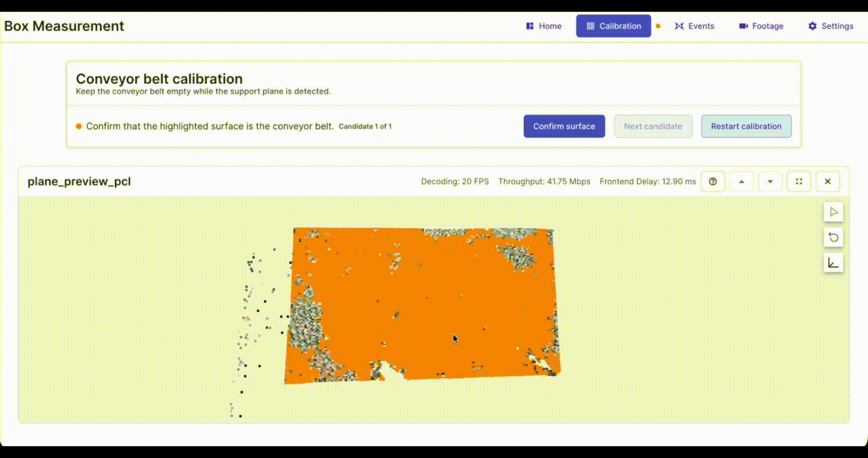
Task: Click the Candidate 1 of 1 label
Action: (365, 126)
